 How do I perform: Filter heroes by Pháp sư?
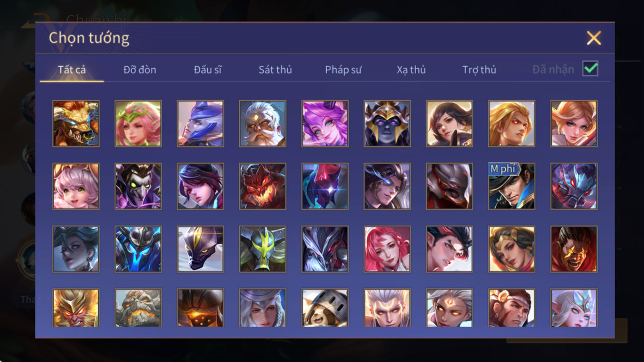pos(343,70)
